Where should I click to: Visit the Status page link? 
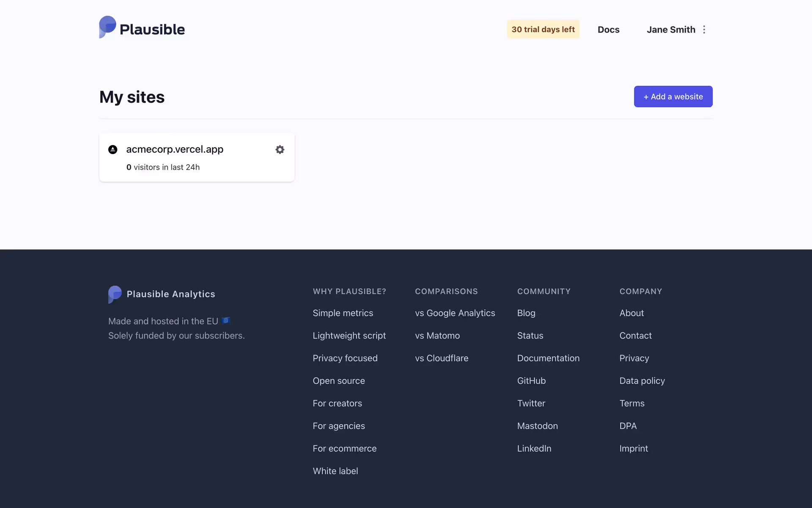530,335
